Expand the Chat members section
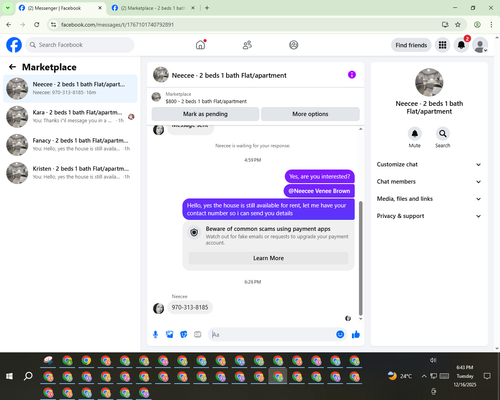This screenshot has width=500, height=400. coord(429,182)
